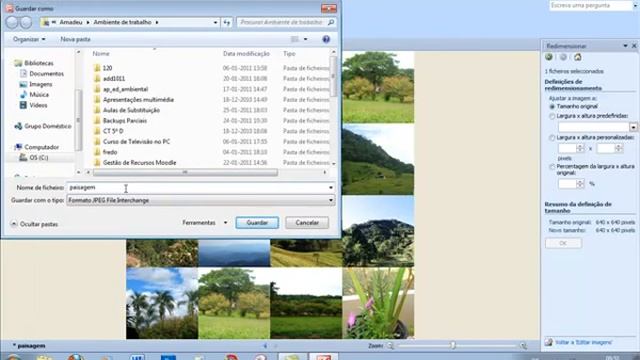Select Largura x altura predefinidas option
The width and height of the screenshot is (640, 360).
point(552,116)
